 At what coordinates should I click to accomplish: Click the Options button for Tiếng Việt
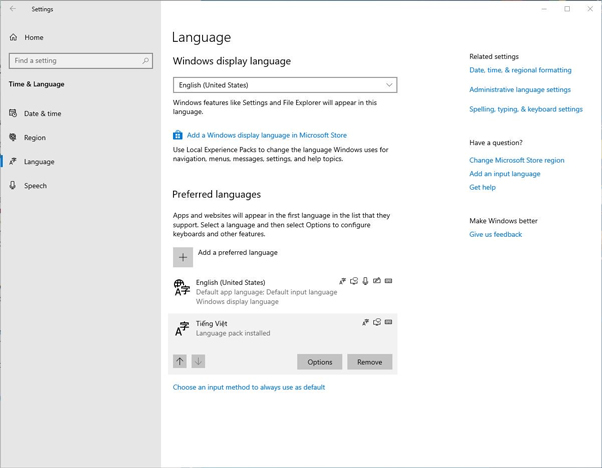319,362
